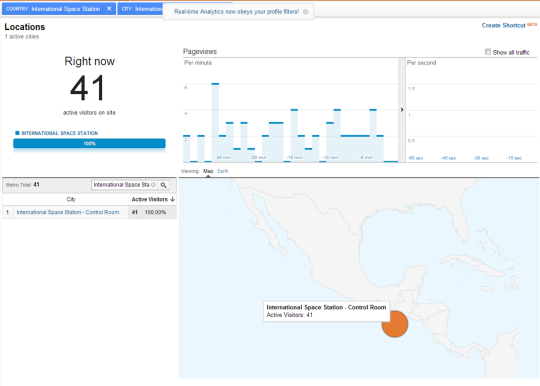Screen dimensions: 540x386
Task: Click the orange map location marker
Action: 395,324
